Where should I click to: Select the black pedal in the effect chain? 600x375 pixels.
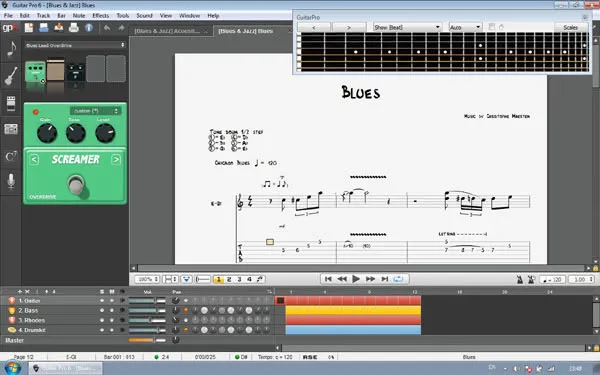[x=75, y=72]
